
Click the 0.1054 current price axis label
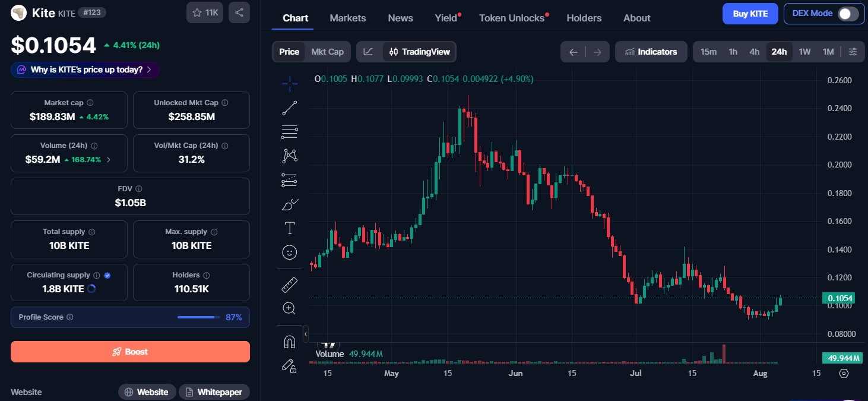click(838, 298)
